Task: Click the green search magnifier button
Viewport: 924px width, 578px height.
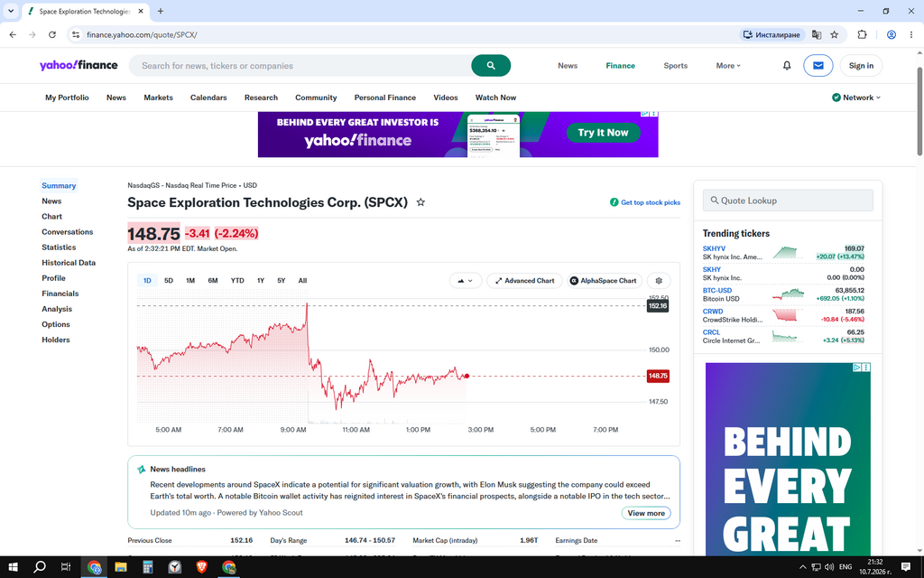Action: (x=491, y=65)
